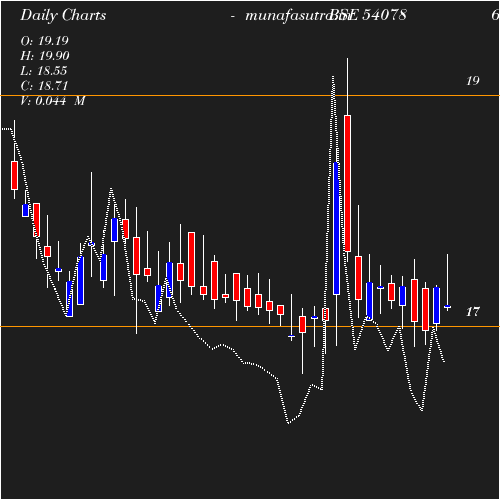Click the last small blue candle at right end
Image resolution: width=500 pixels, height=500 pixels.
click(447, 306)
